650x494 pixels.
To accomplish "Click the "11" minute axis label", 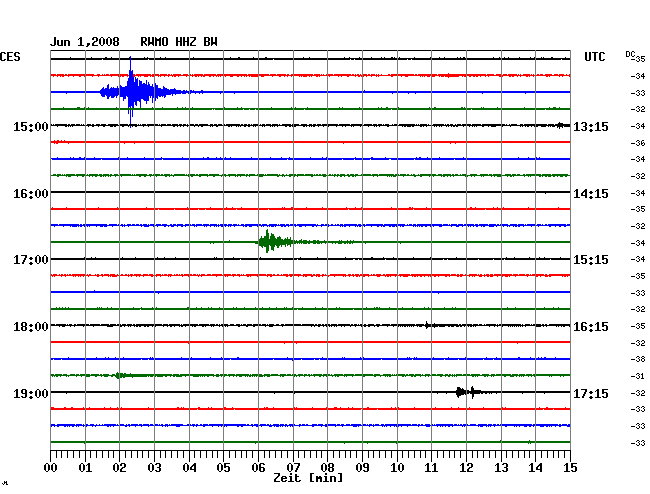I will 431,468.
